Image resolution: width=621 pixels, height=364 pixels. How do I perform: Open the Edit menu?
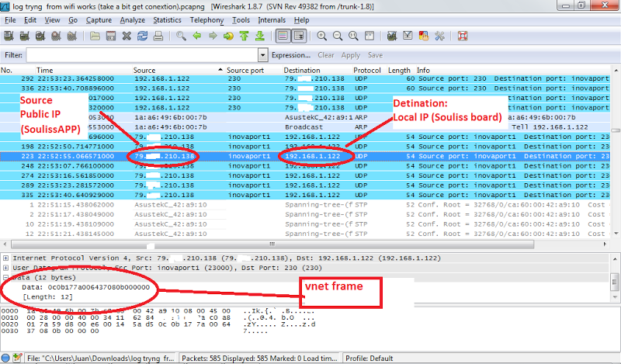click(x=30, y=20)
